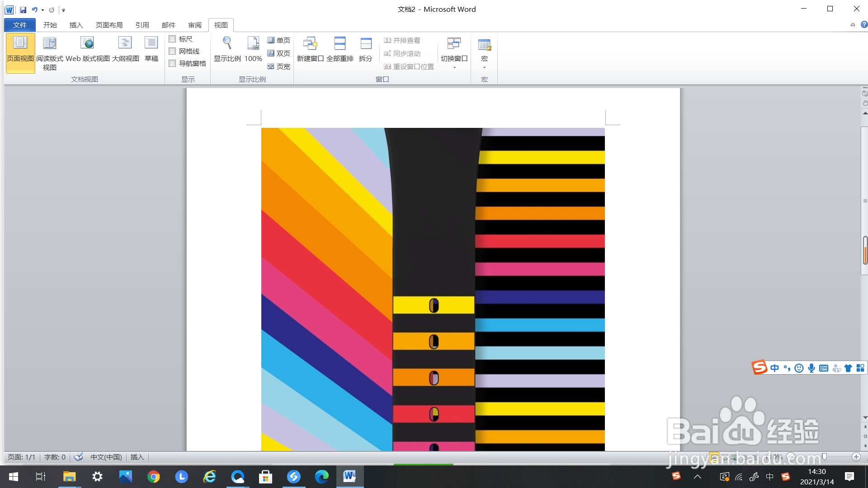This screenshot has height=488, width=868.
Task: Open the File (文件) tab
Action: (19, 25)
